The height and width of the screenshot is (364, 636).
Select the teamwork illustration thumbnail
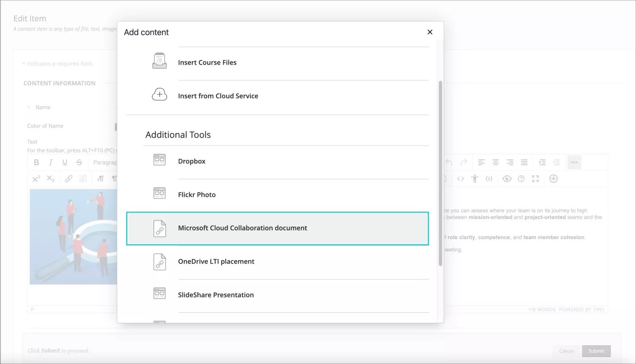(75, 237)
